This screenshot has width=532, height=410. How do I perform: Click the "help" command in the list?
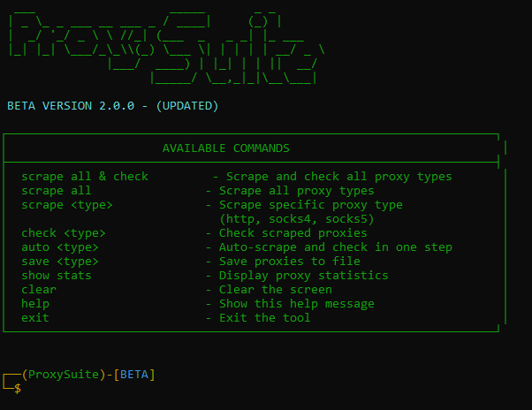[x=35, y=304]
